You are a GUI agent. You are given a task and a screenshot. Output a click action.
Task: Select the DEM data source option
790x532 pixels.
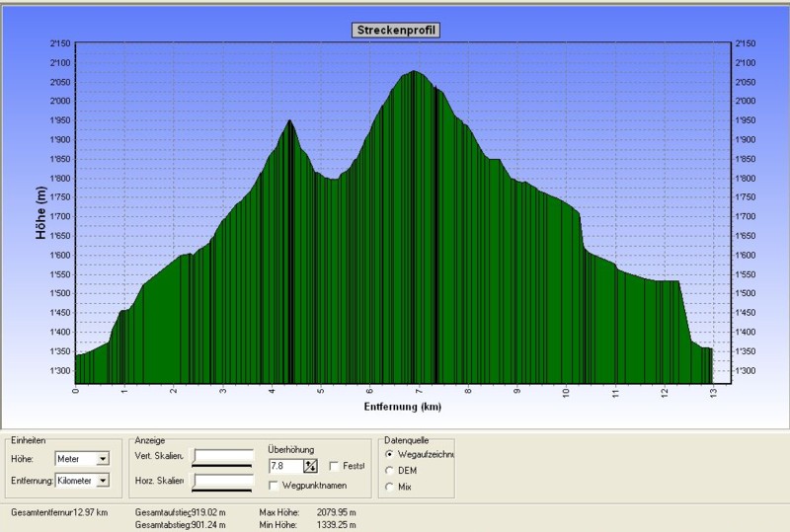(x=390, y=471)
